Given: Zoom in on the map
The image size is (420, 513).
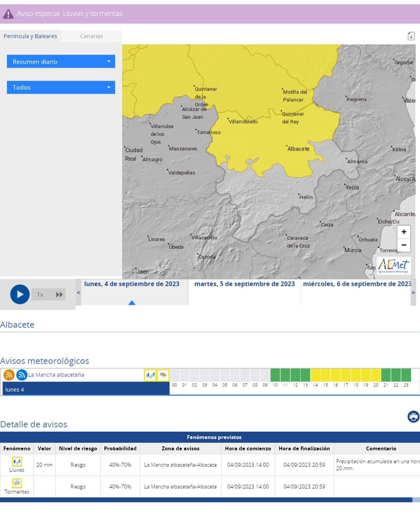Looking at the screenshot, I should [403, 232].
